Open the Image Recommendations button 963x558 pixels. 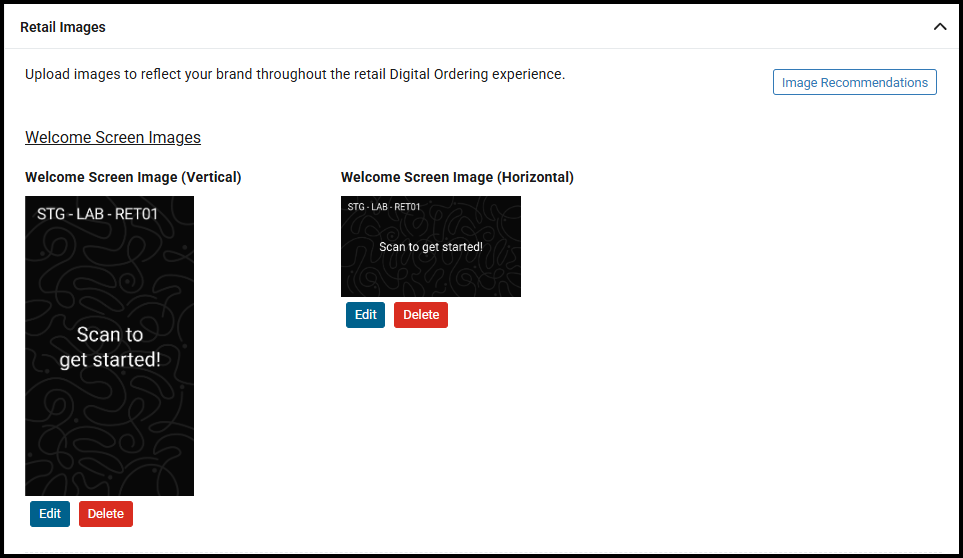854,82
